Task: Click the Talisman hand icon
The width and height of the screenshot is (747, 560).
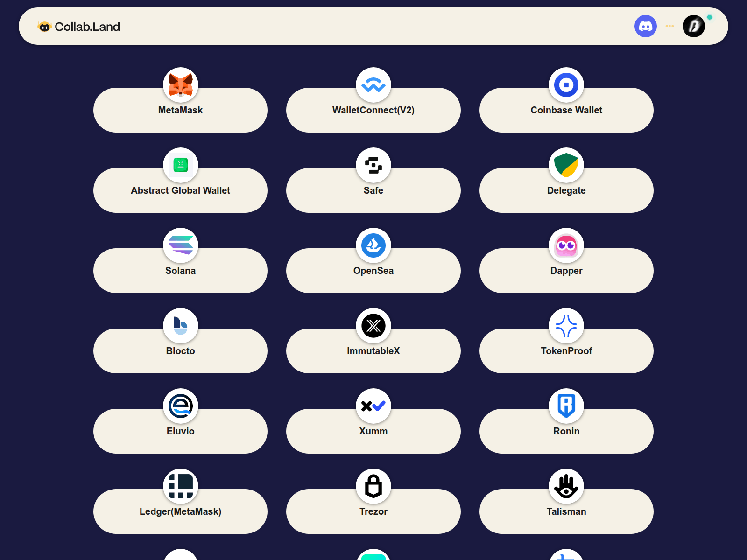Action: 566,486
